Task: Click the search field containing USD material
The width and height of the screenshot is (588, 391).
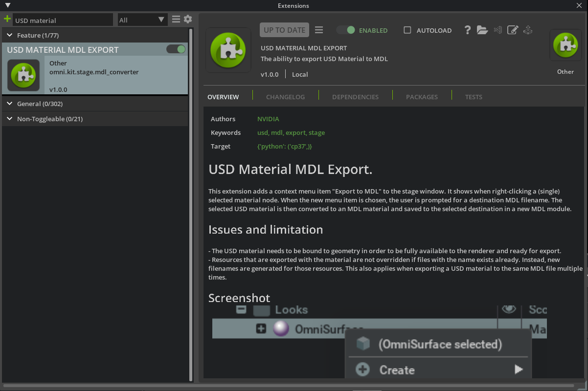Action: click(x=63, y=20)
